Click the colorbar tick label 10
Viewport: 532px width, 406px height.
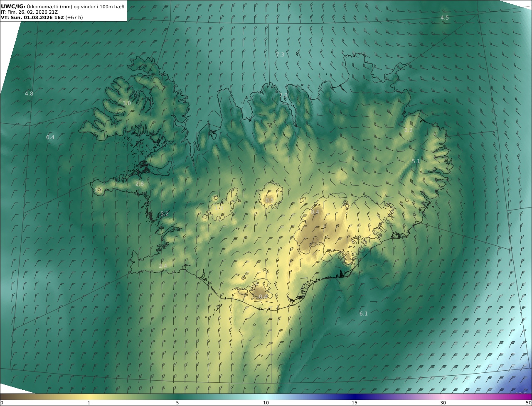click(266, 403)
